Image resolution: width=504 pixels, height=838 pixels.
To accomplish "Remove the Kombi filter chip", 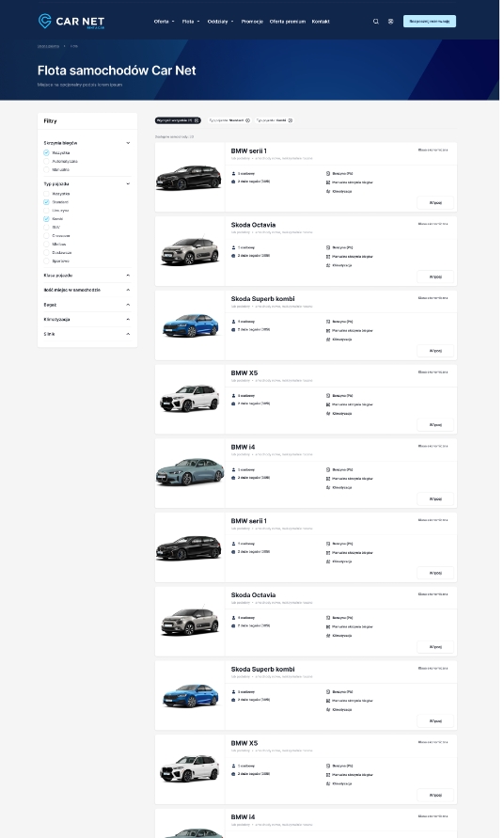I will tap(291, 120).
